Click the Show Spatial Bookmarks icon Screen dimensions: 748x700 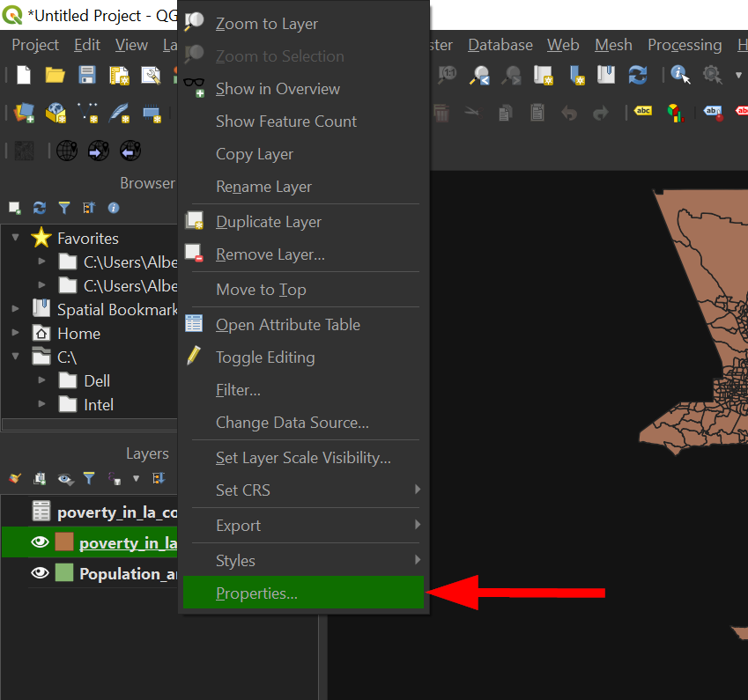(x=606, y=75)
